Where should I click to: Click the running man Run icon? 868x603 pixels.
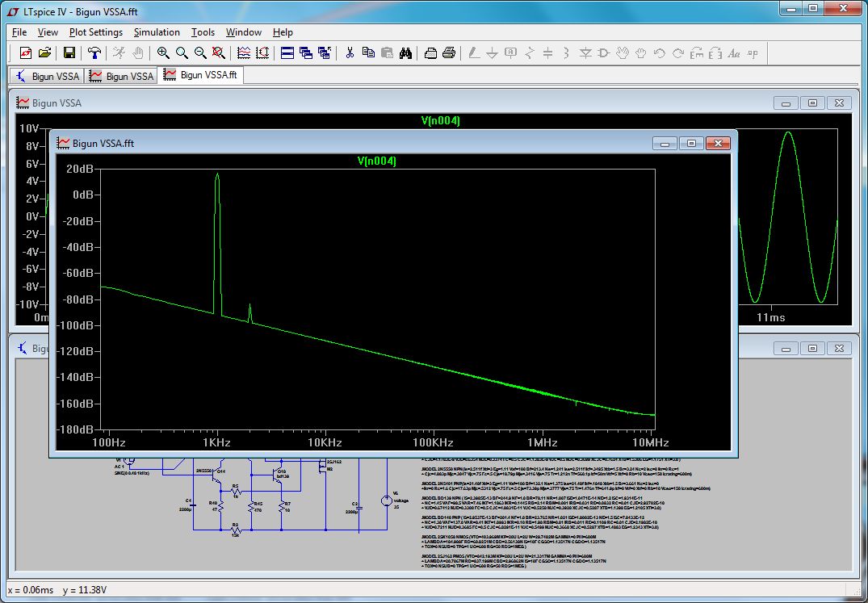pos(119,52)
